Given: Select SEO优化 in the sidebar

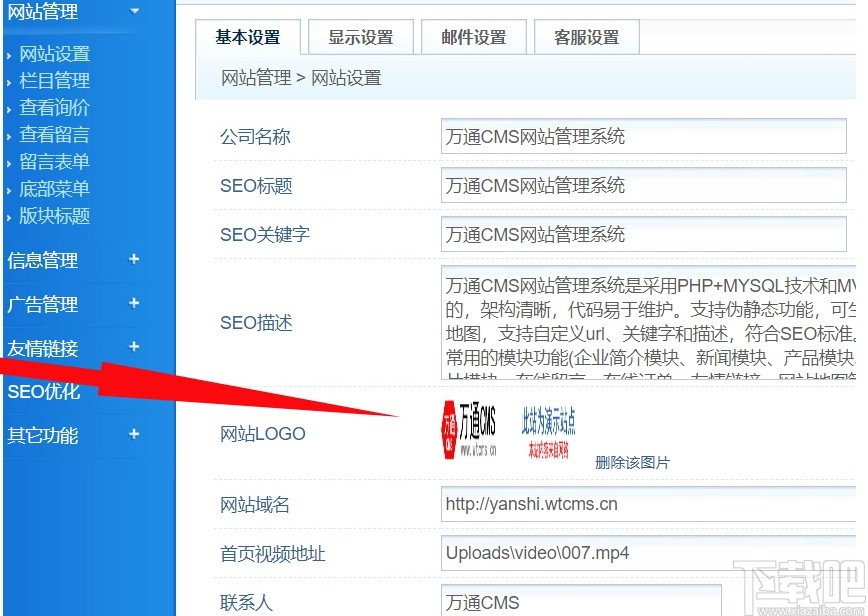Looking at the screenshot, I should pyautogui.click(x=43, y=392).
